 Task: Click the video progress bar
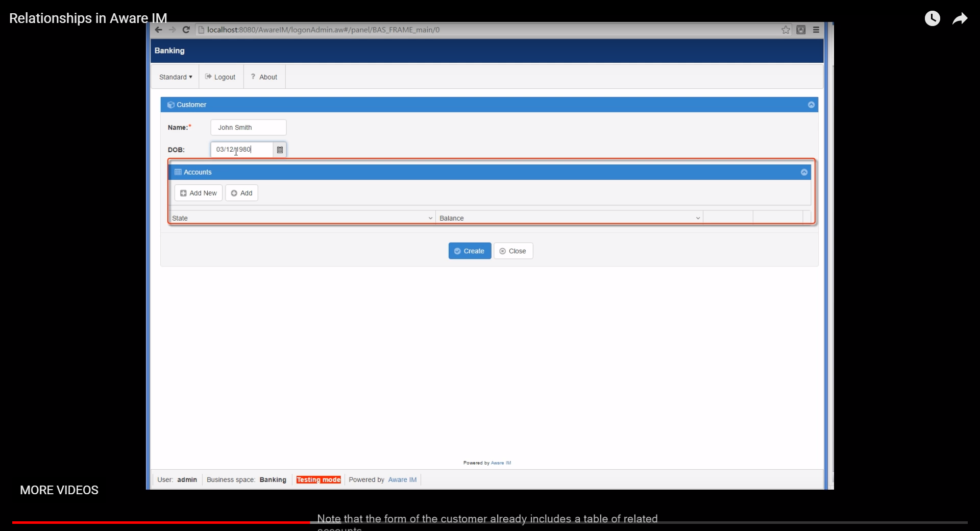(490, 522)
